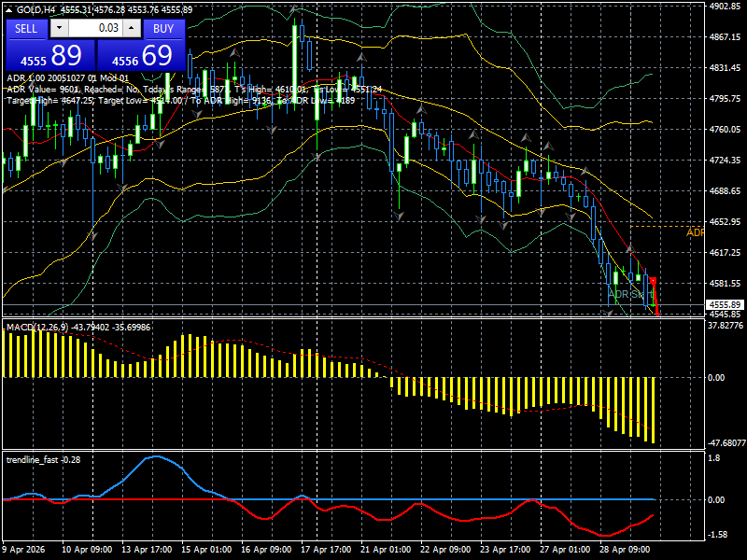The width and height of the screenshot is (747, 560).
Task: Decrease the lot volume with the down arrow
Action: (59, 28)
